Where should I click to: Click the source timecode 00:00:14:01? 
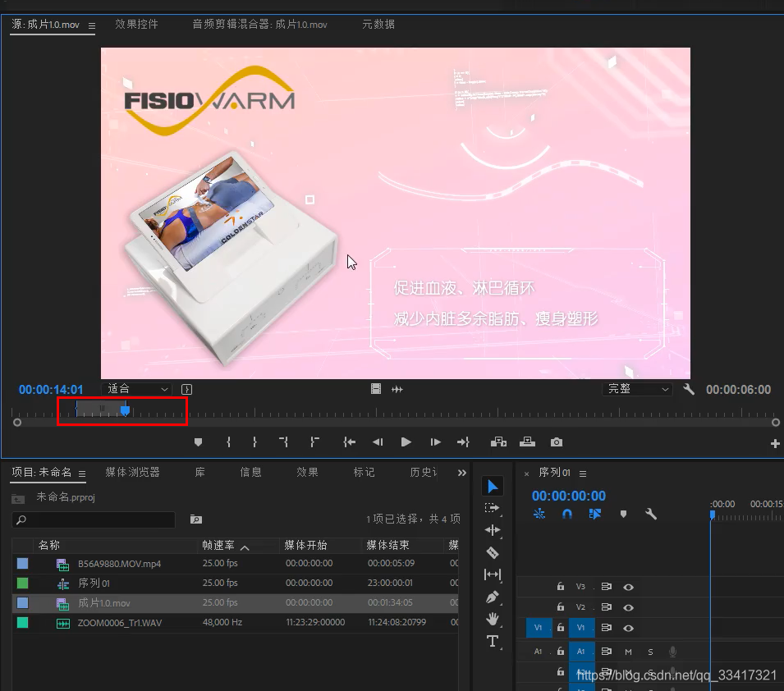51,390
